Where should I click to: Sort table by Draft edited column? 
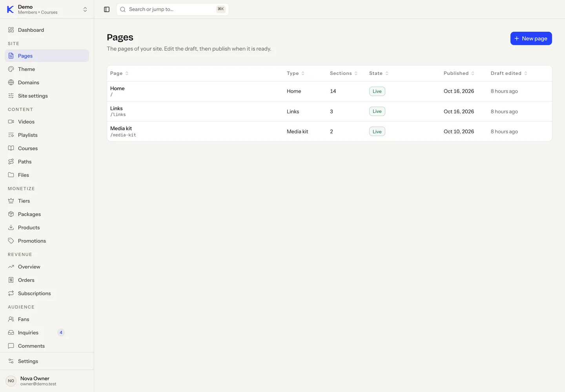coord(509,73)
